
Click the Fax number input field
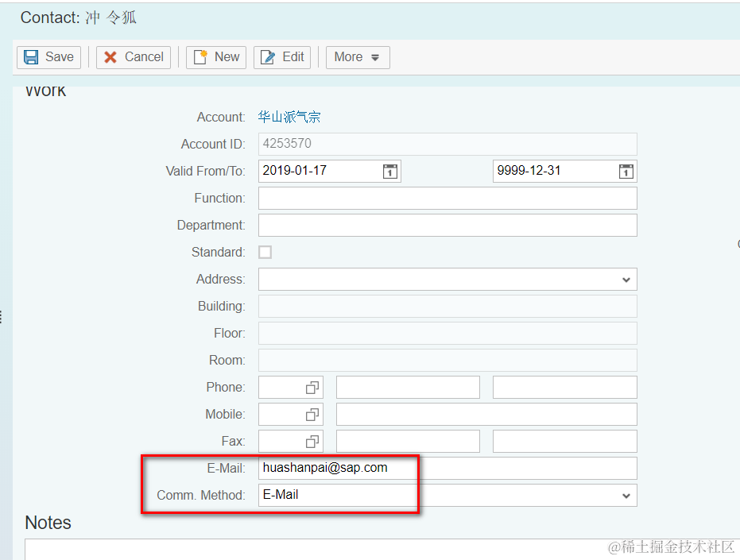pyautogui.click(x=408, y=442)
